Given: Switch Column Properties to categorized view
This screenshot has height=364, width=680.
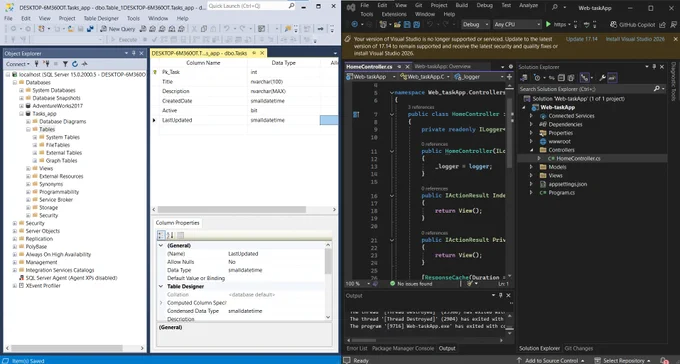Looking at the screenshot, I should [161, 235].
